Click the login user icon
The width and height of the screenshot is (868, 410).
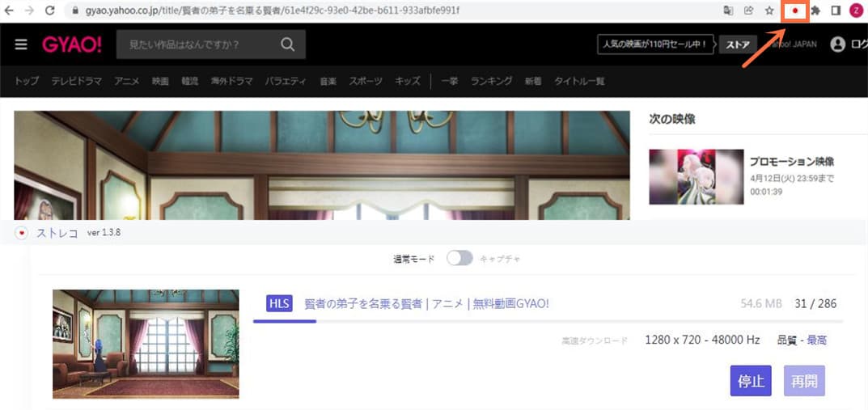pos(838,44)
